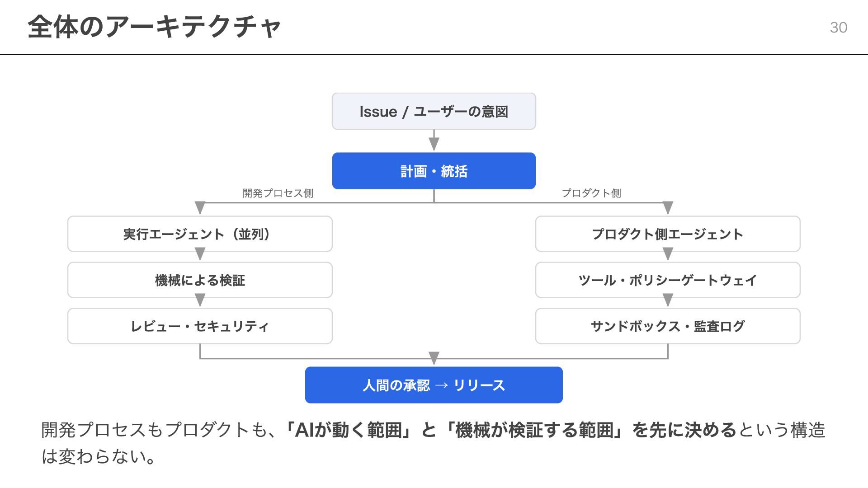The height and width of the screenshot is (488, 868).
Task: Click the arrowhead below Issue / ユーザーの意図
Action: point(434,145)
